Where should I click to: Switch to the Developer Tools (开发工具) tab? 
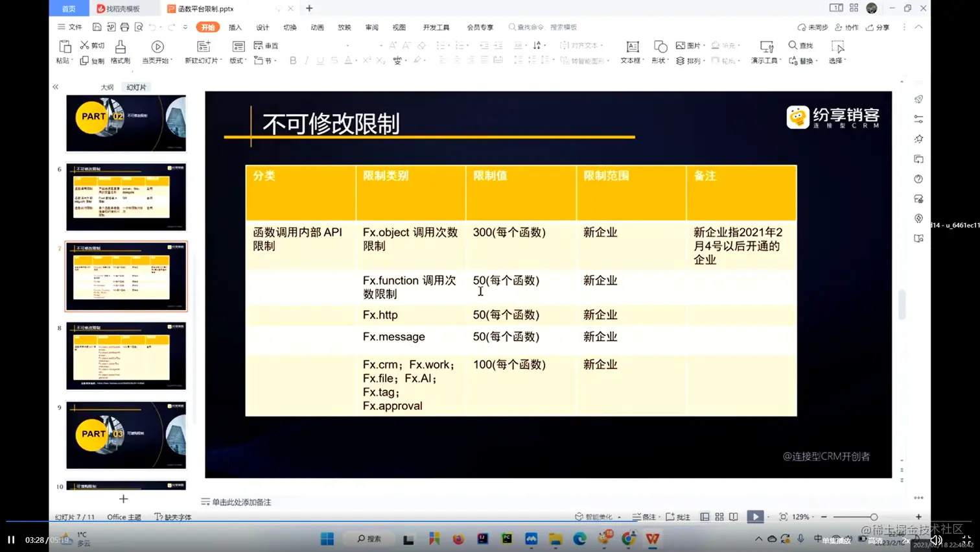(436, 27)
